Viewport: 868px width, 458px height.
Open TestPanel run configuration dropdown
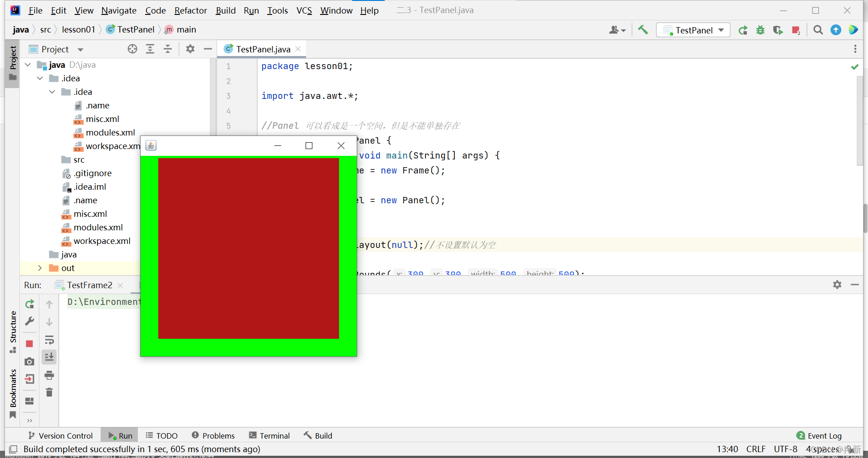[x=693, y=30]
